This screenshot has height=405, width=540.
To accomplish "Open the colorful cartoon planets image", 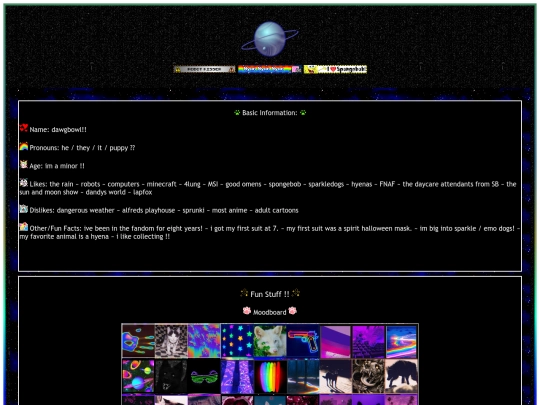I will pyautogui.click(x=138, y=376).
